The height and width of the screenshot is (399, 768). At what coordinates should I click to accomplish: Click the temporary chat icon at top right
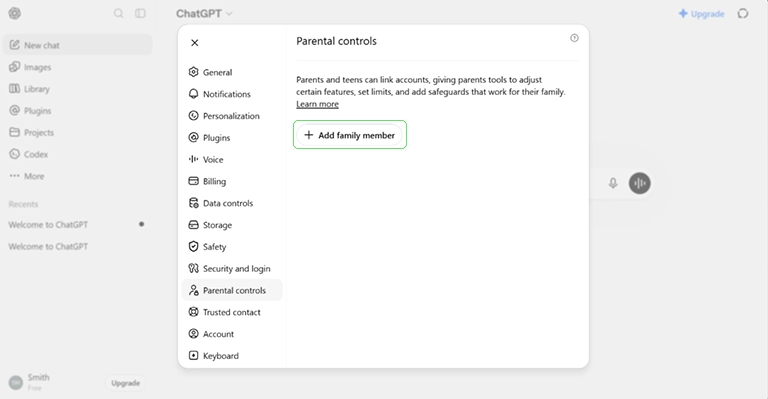(743, 14)
